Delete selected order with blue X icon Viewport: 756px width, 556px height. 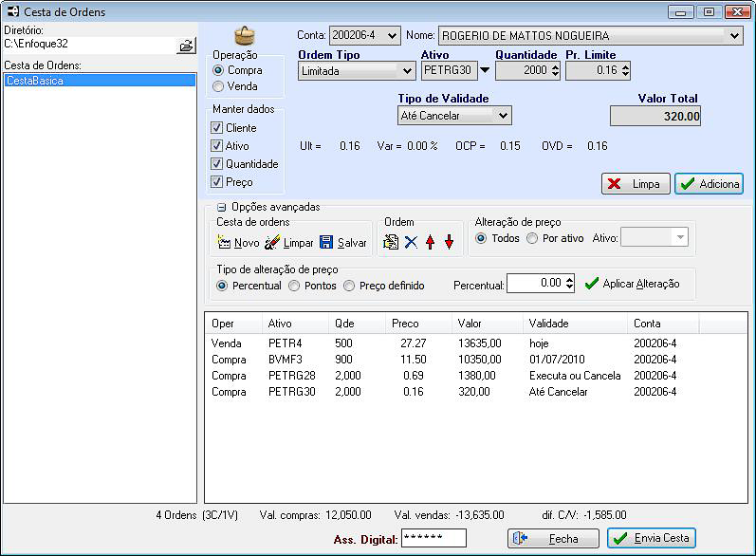[x=411, y=242]
